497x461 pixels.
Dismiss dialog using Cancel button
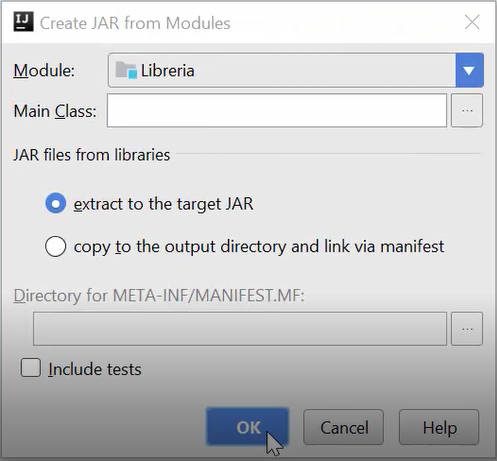(344, 427)
